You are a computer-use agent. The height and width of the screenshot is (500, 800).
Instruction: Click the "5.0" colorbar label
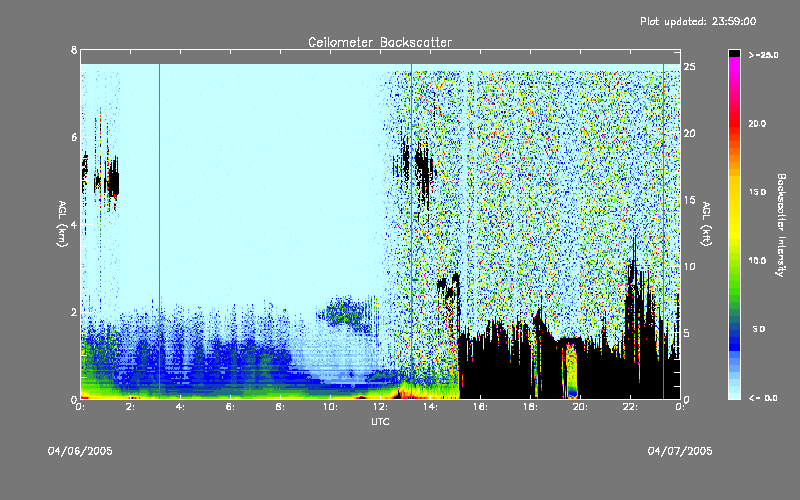point(759,329)
